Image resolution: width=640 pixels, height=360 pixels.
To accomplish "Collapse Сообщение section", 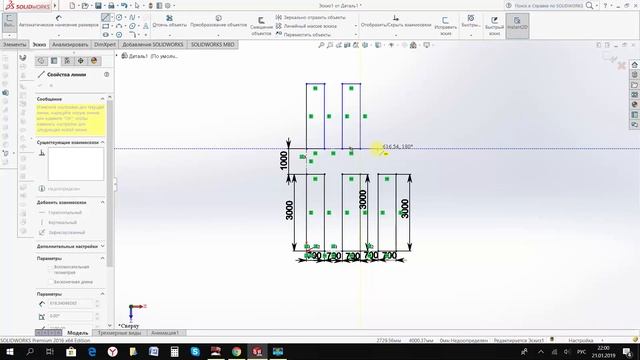I will 102,99.
